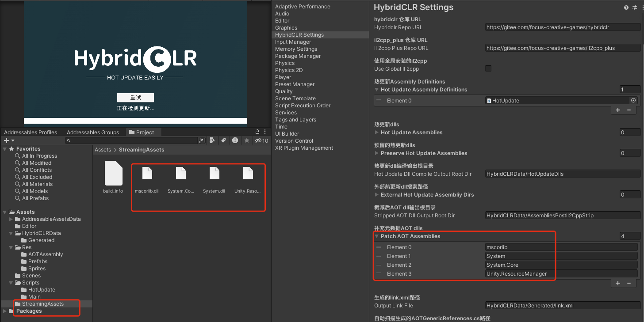Toggle hidden packages visibility eye icon
This screenshot has height=322, width=644.
tap(262, 140)
